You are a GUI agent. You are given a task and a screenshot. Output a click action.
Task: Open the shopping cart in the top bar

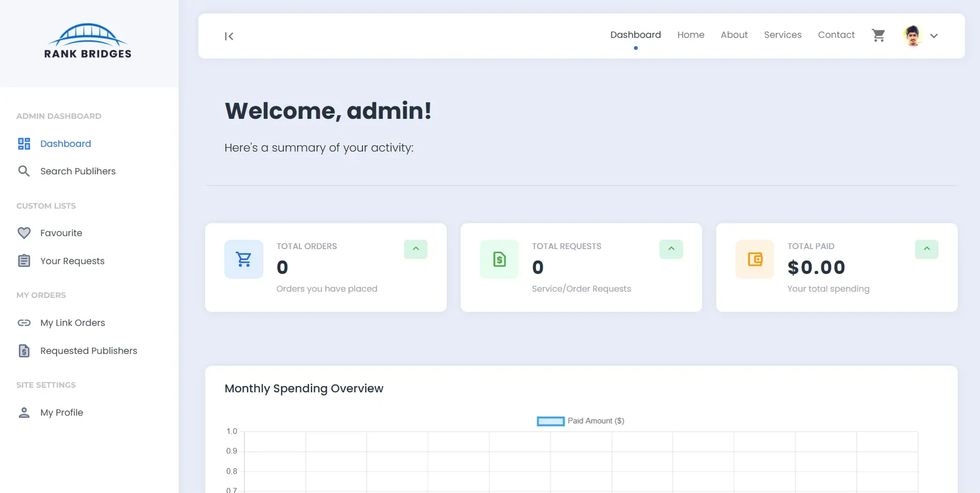tap(878, 35)
